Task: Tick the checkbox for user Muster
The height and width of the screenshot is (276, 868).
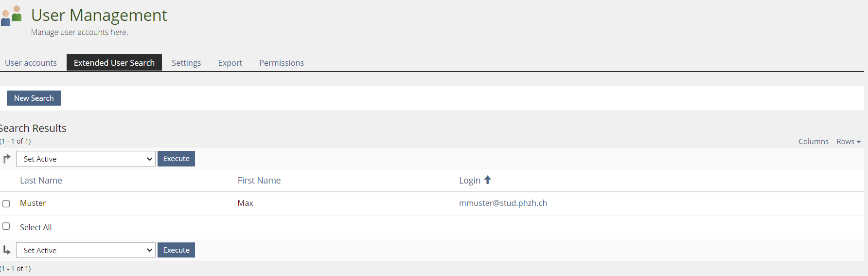Action: click(x=6, y=203)
